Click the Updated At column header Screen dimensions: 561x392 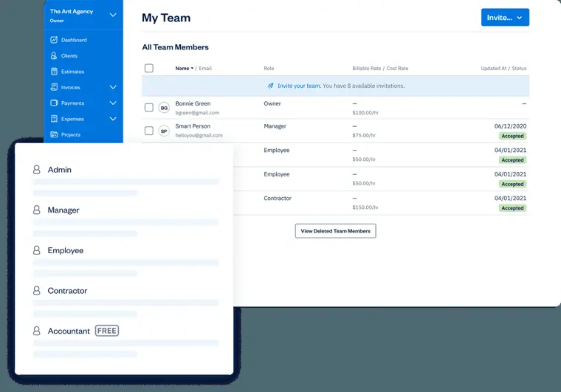tap(493, 69)
